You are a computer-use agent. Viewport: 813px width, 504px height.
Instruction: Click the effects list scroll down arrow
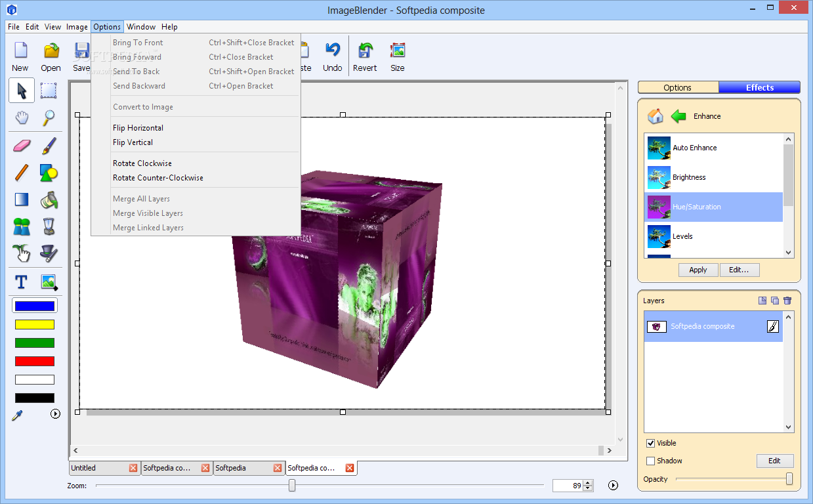[789, 253]
